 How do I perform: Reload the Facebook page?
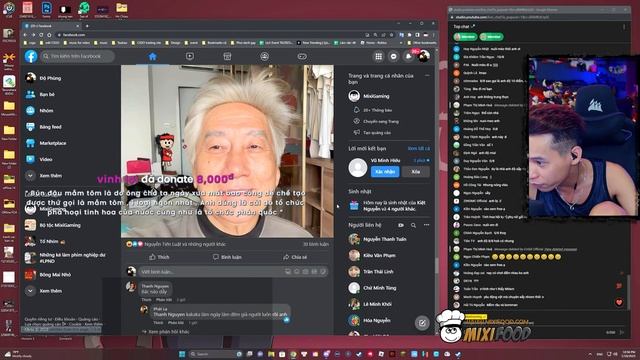[41, 35]
